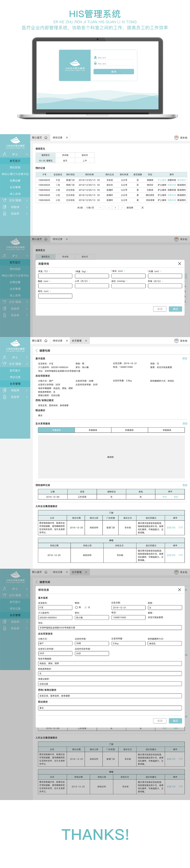
Task: Open 收费结算 on 预约记录 screen sidebar
Action: pos(15,181)
